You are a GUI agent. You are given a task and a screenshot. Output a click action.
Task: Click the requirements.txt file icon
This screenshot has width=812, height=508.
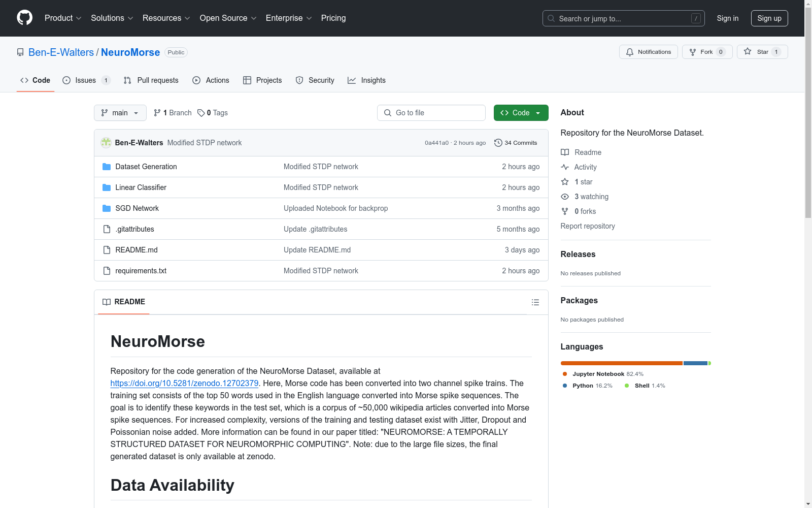[107, 271]
